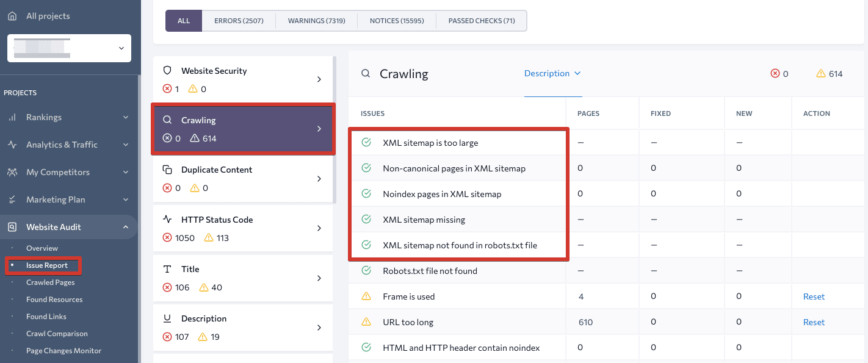Viewport: 868px width, 363px height.
Task: Click the yellow warning icon showing 614 in header
Action: tap(821, 73)
